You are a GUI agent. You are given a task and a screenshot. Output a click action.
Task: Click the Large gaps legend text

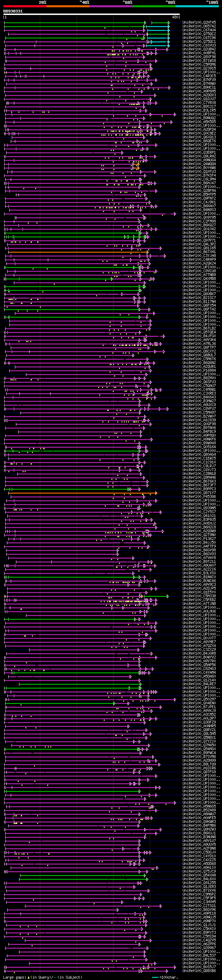tap(43, 977)
